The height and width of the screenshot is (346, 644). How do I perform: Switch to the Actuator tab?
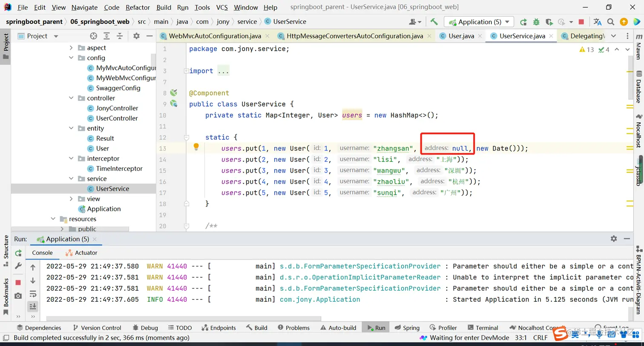(81, 253)
